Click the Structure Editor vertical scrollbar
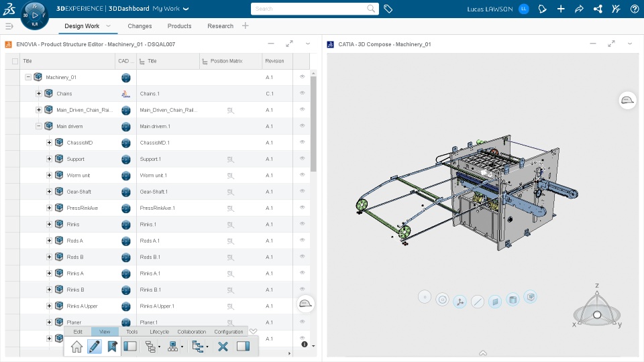 313,125
